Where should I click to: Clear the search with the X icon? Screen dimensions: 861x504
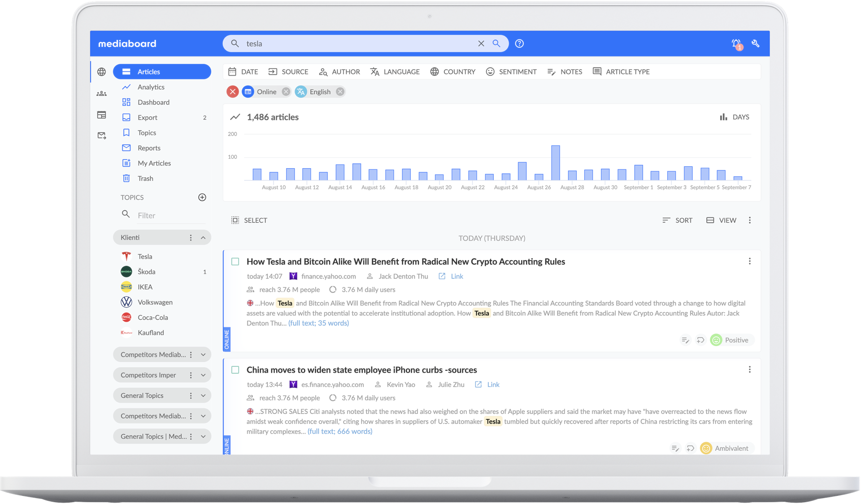click(x=481, y=43)
